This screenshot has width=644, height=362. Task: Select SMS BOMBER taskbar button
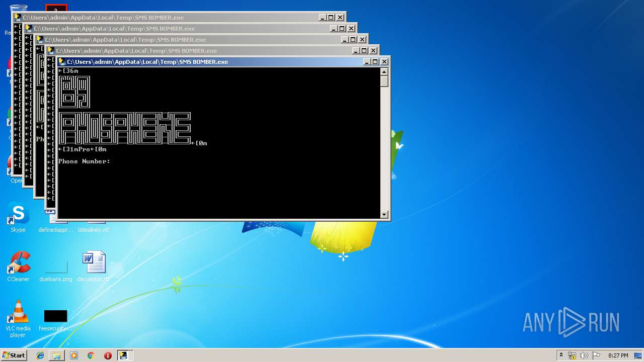[123, 355]
